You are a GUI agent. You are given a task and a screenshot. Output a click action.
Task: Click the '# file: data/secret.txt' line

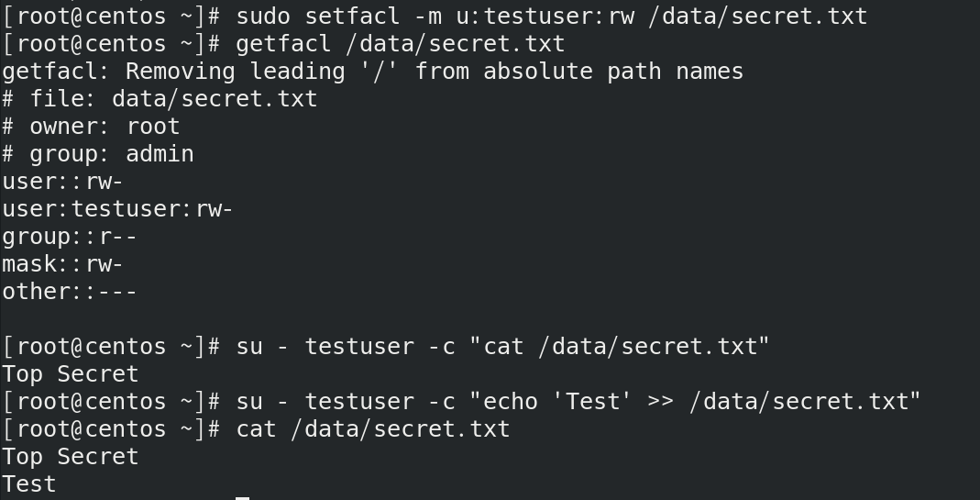click(160, 98)
